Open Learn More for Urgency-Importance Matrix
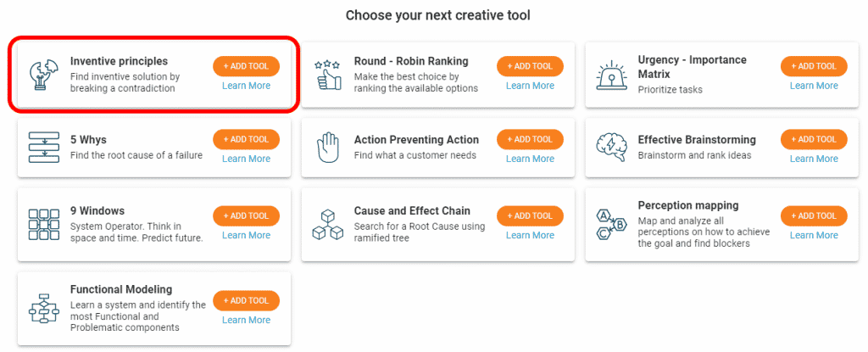Screen dimensions: 868x352 pos(814,86)
